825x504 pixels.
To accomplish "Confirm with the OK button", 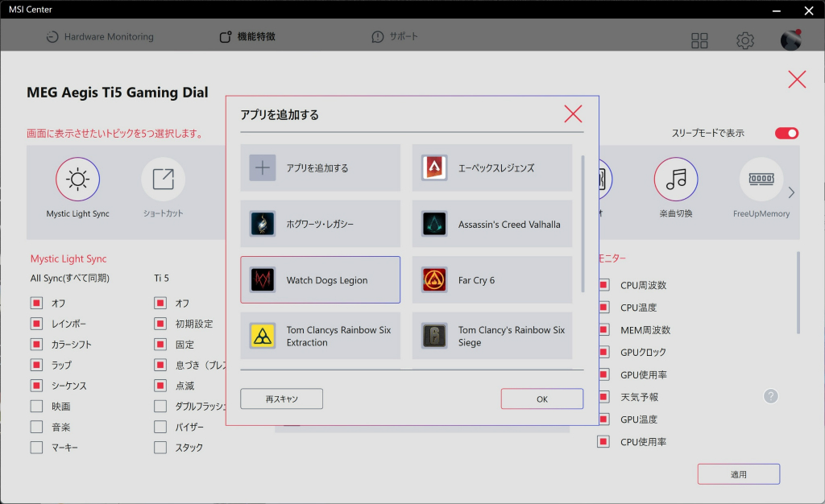I will [542, 399].
